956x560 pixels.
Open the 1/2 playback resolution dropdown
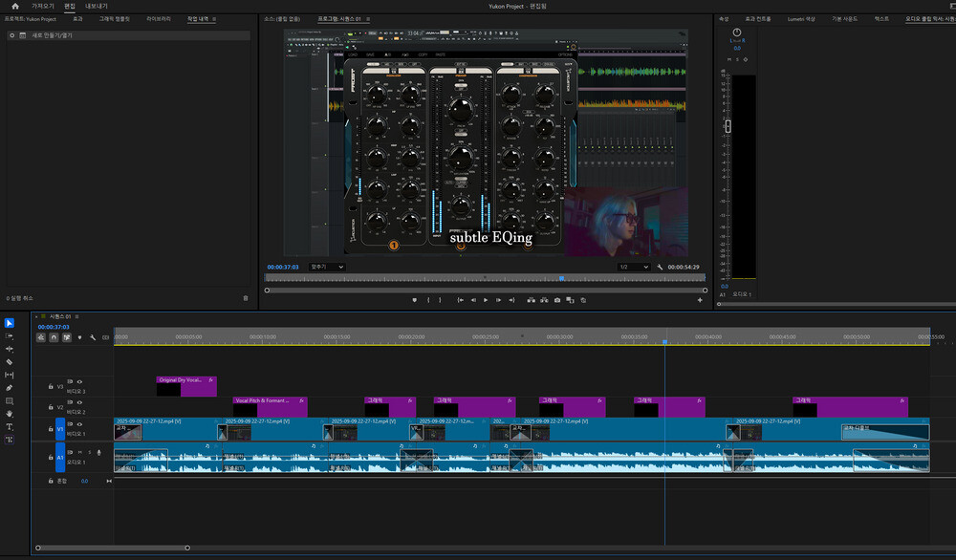(634, 267)
